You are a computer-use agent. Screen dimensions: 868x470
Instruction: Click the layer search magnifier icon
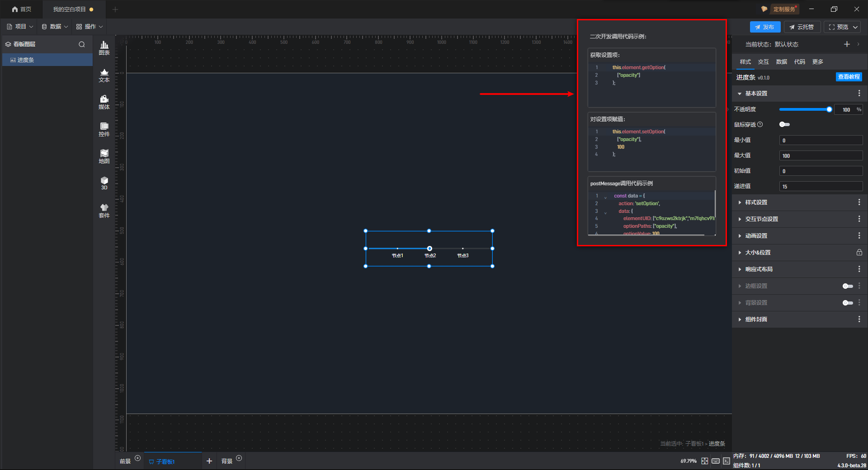(82, 44)
